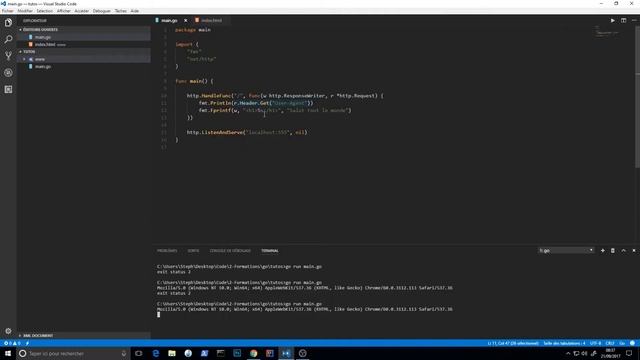
Task: Open Task View in the taskbar
Action: 139,353
